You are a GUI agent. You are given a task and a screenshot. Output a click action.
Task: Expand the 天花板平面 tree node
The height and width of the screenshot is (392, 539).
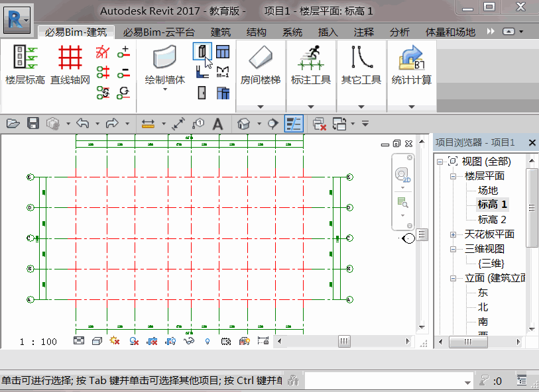453,235
